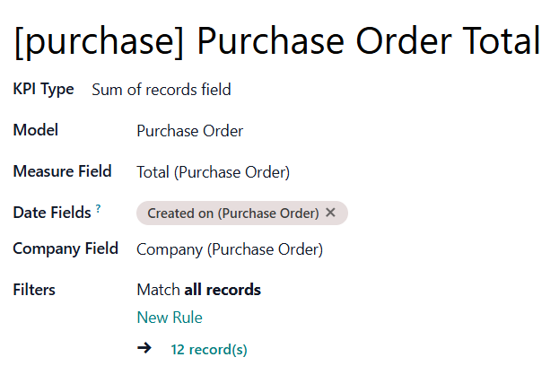This screenshot has width=559, height=392.
Task: Select the Created on (Purchase Order) tag
Action: (232, 213)
